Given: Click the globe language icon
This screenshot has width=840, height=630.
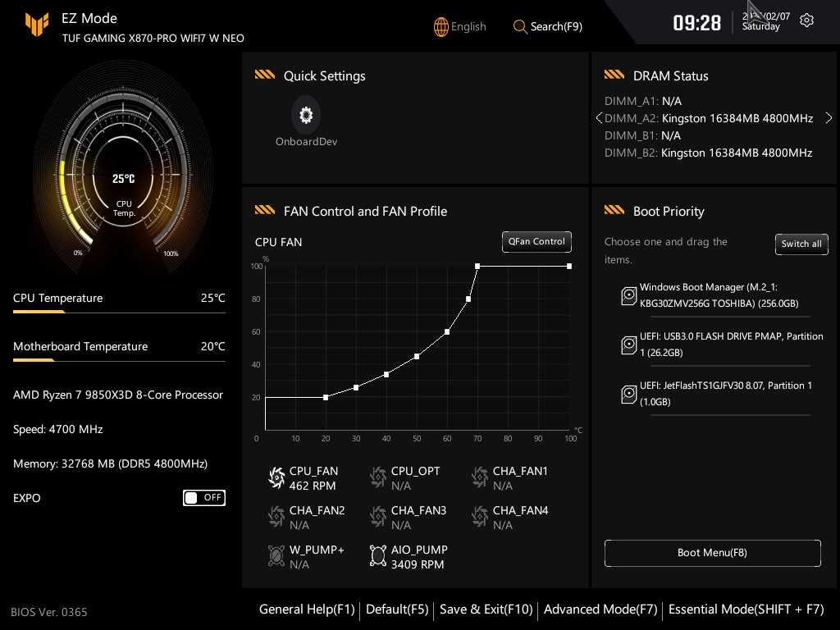Looking at the screenshot, I should click(441, 26).
